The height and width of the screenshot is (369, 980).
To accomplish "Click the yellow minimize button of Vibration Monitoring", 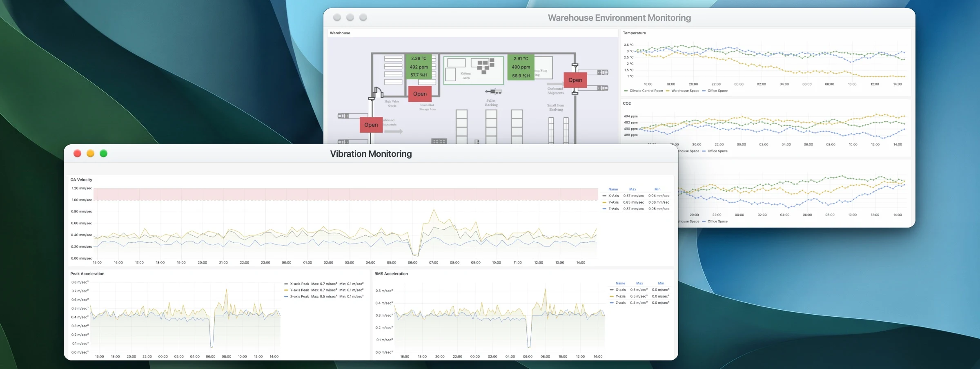I will tap(91, 153).
